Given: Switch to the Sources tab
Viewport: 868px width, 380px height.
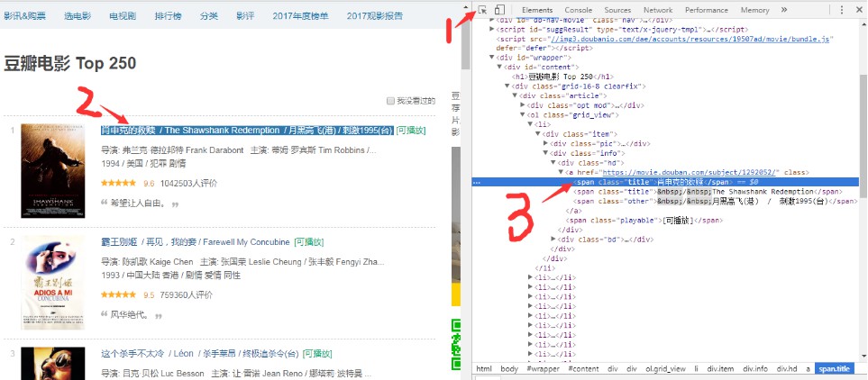Looking at the screenshot, I should pyautogui.click(x=617, y=10).
